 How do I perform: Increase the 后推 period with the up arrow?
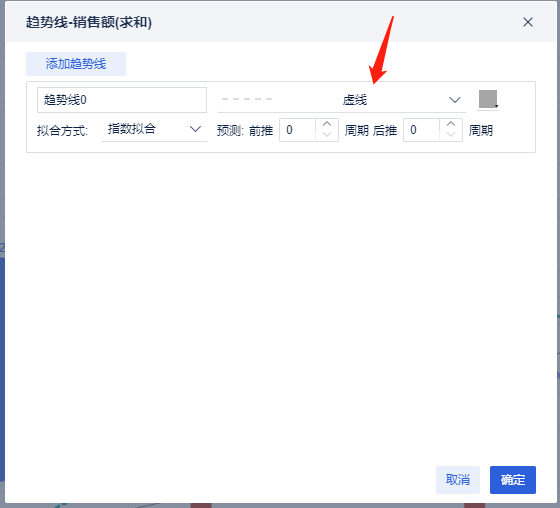(451, 124)
